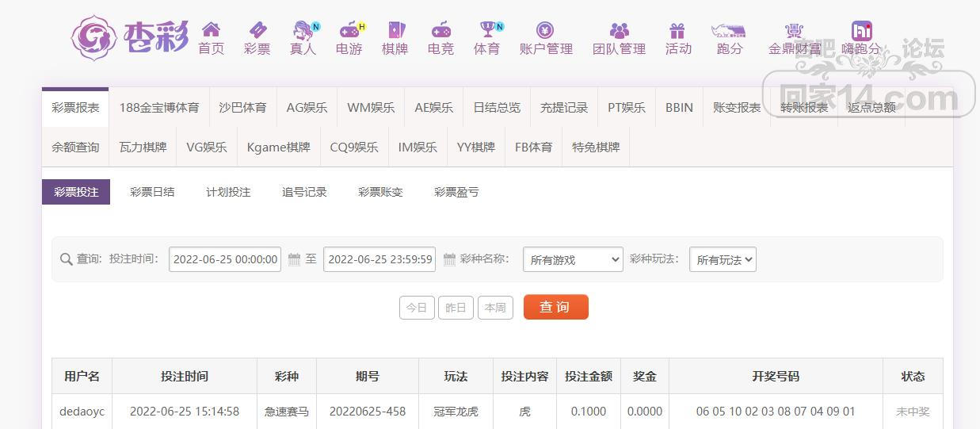Viewport: 980px width, 429px height.
Task: Open calendar picker beside end time
Action: click(x=449, y=259)
